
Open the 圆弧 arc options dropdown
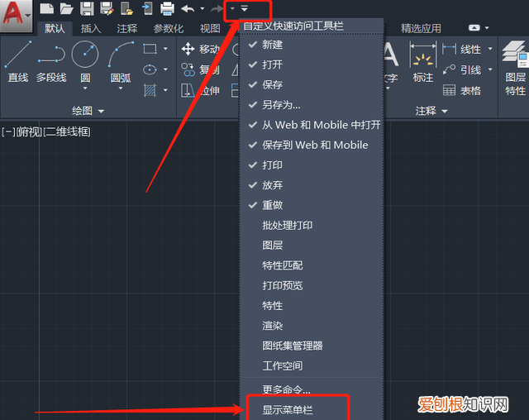tap(121, 88)
